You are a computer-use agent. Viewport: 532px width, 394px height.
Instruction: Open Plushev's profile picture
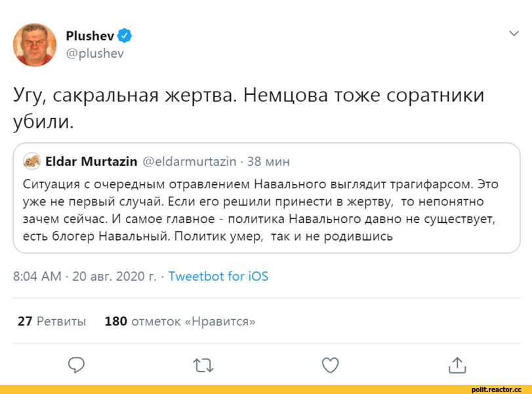[x=35, y=44]
